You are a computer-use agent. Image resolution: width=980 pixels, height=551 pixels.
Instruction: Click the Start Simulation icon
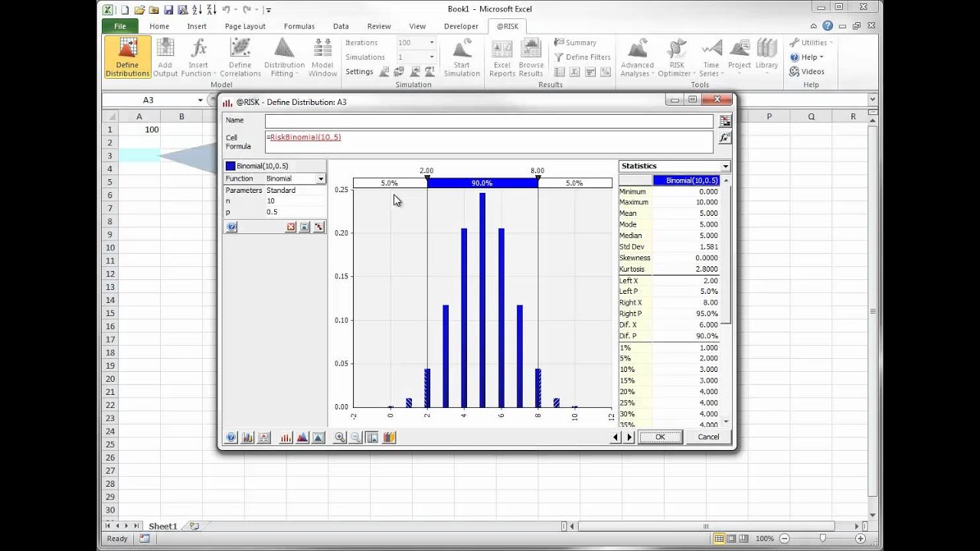point(462,58)
